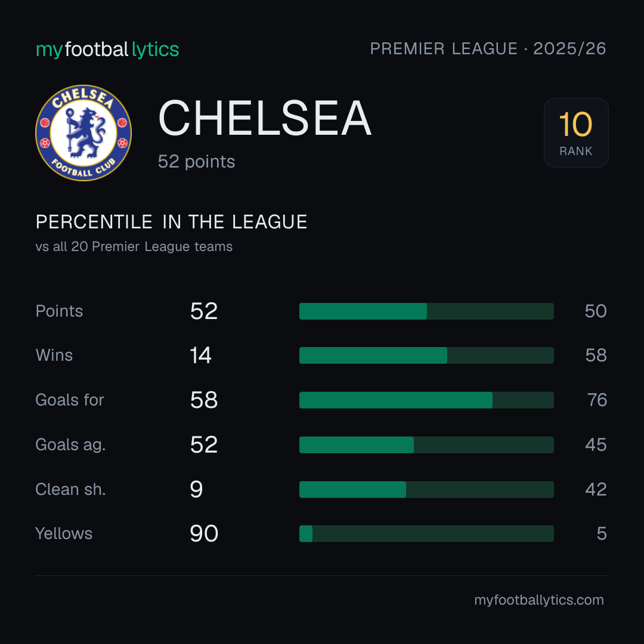Viewport: 644px width, 644px height.
Task: Select the rank 10 badge
Action: [576, 132]
